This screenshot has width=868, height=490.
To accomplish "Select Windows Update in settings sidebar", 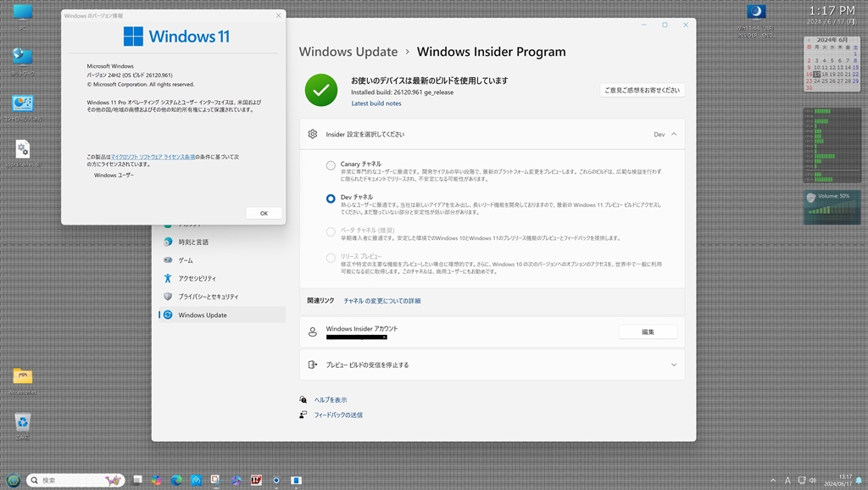I will tap(222, 315).
